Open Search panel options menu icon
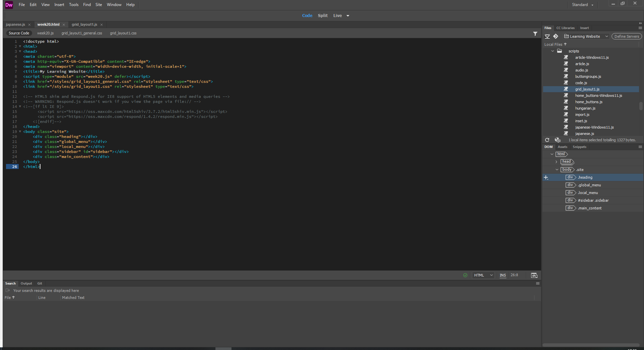This screenshot has height=350, width=644. tap(537, 284)
